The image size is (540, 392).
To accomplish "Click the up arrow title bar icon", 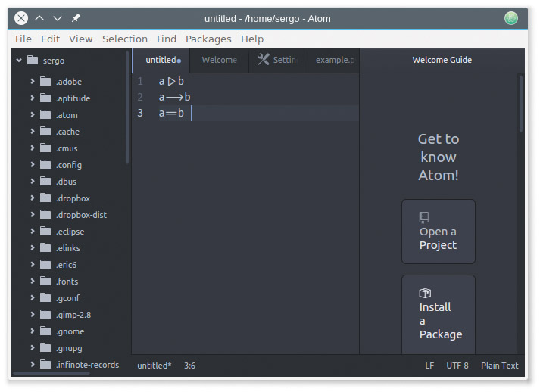I will tap(39, 18).
